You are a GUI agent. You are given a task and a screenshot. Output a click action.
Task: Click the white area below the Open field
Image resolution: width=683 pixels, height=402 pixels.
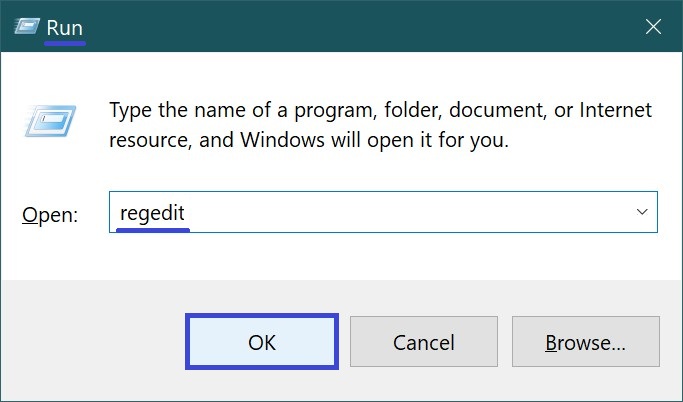tap(380, 257)
